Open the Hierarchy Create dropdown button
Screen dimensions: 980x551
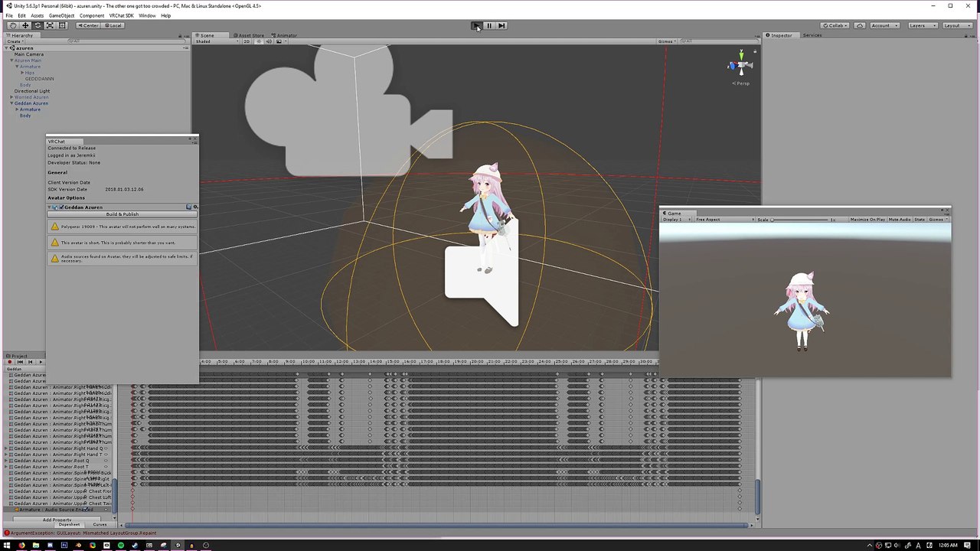click(x=15, y=41)
